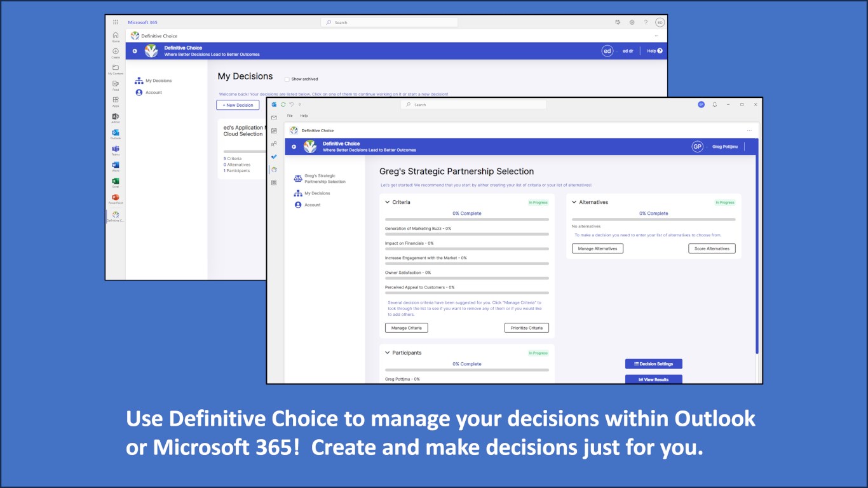
Task: Select My Decisions in Microsoft 365 window nav
Action: [x=153, y=81]
